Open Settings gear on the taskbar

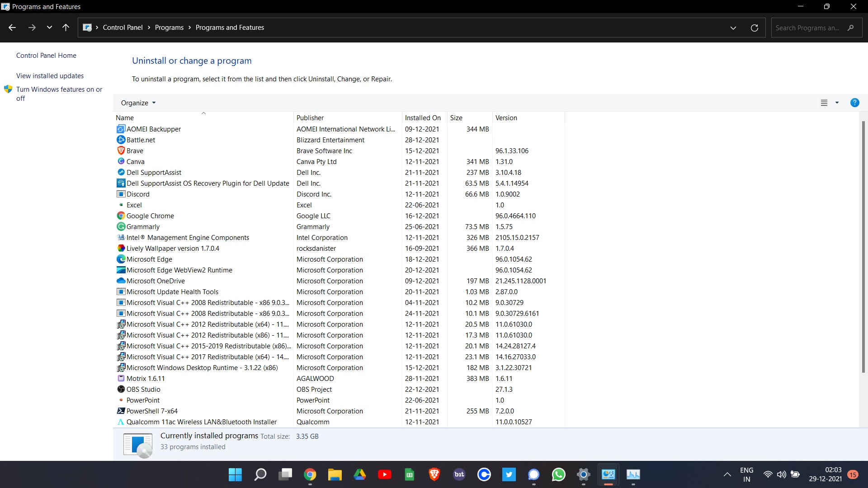(584, 474)
